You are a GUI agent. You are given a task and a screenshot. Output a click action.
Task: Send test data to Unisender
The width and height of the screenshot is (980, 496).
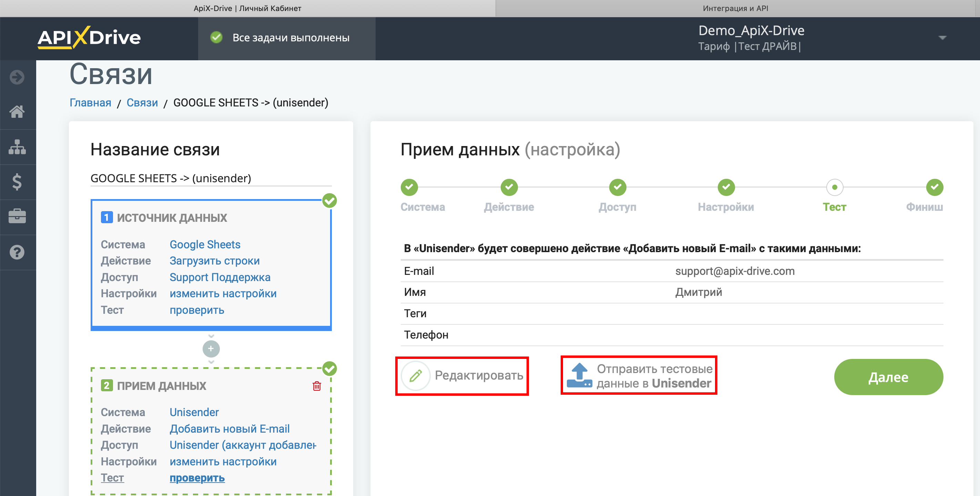click(x=639, y=375)
